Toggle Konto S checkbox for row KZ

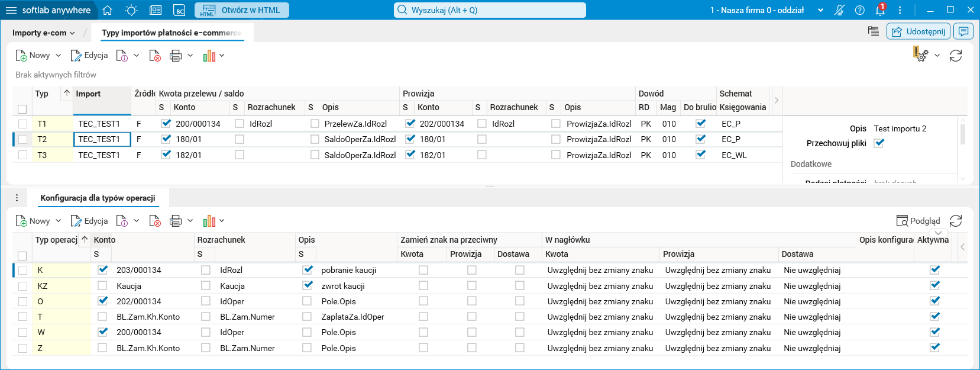click(x=102, y=285)
